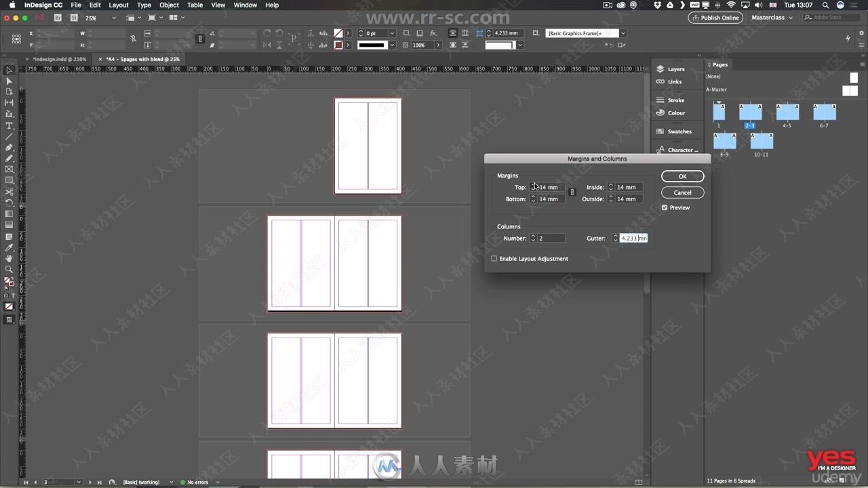
Task: Open the Type menu
Action: point(144,5)
